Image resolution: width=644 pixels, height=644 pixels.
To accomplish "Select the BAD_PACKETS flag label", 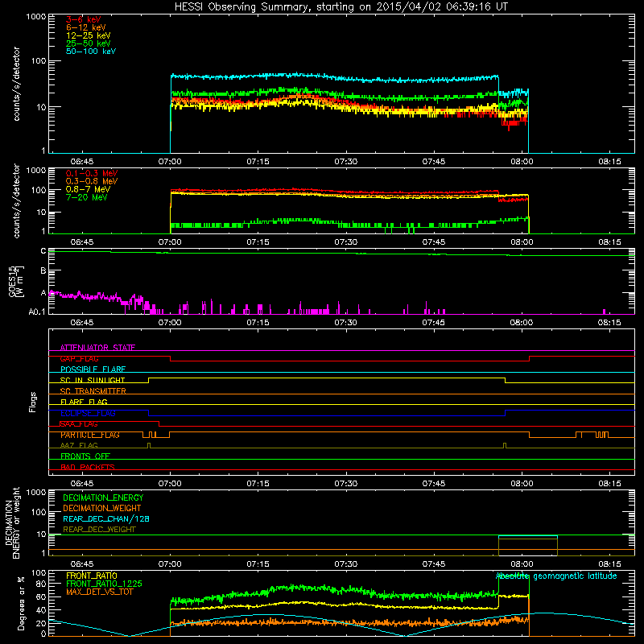I will 88,467.
